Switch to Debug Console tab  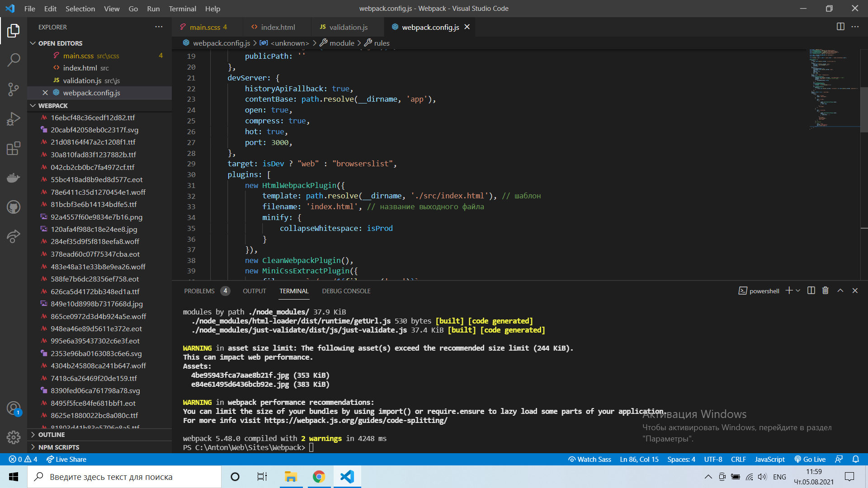(346, 291)
